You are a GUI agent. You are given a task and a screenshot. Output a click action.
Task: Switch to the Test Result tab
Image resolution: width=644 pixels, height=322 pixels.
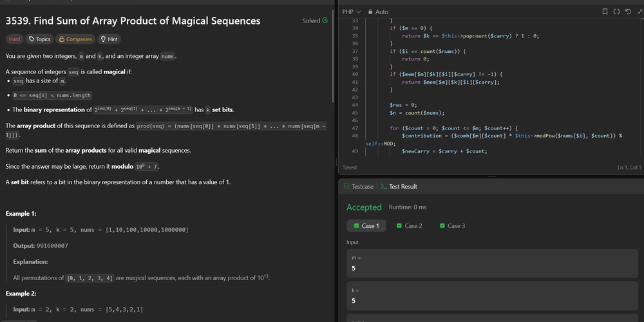402,187
